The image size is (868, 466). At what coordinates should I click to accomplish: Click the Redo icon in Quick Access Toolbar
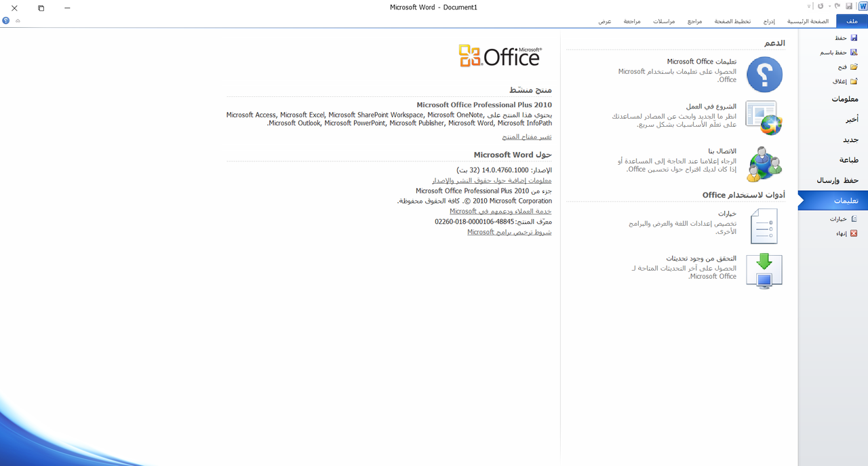pyautogui.click(x=821, y=6)
